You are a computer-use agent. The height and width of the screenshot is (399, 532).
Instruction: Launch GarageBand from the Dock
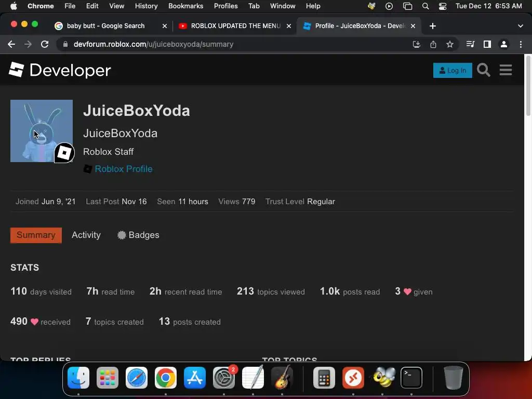[282, 377]
